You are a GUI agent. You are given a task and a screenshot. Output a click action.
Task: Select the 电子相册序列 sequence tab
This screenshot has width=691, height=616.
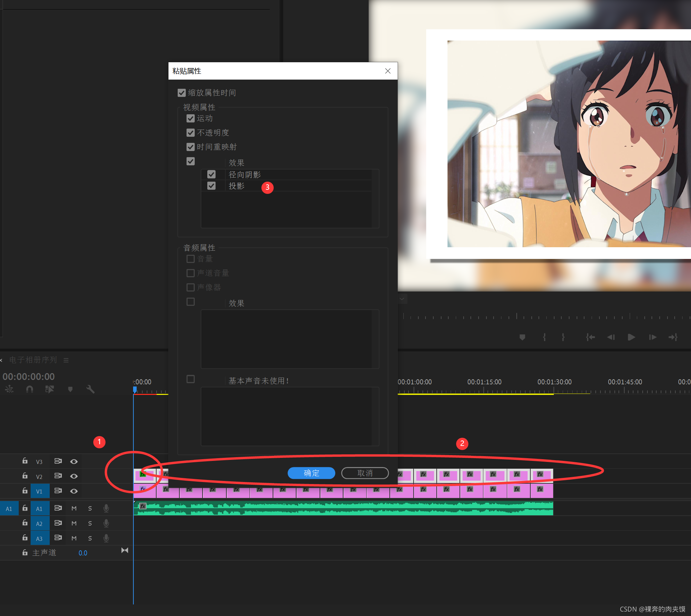click(x=33, y=360)
